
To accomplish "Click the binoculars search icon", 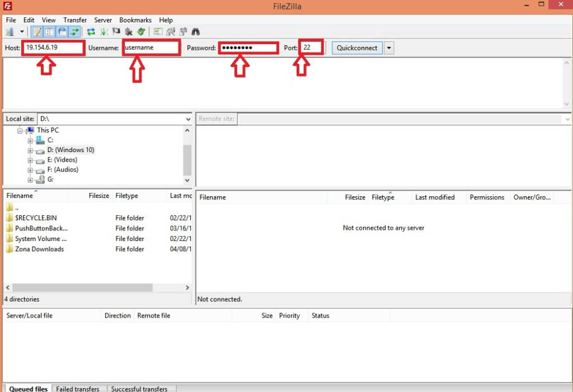I will click(196, 32).
